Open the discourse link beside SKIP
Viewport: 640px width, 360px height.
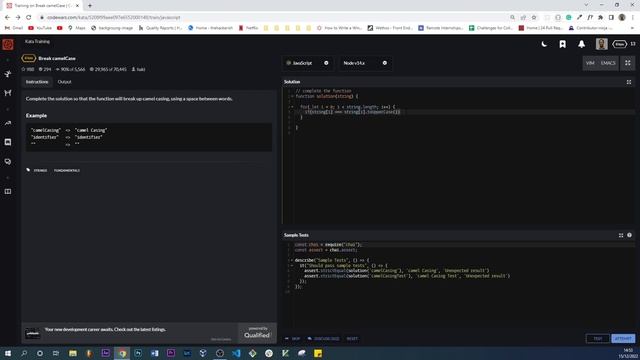click(323, 339)
